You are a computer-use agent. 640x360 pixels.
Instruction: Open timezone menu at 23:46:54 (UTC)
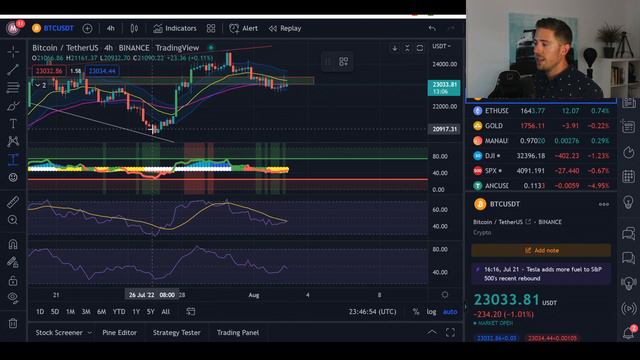372,311
